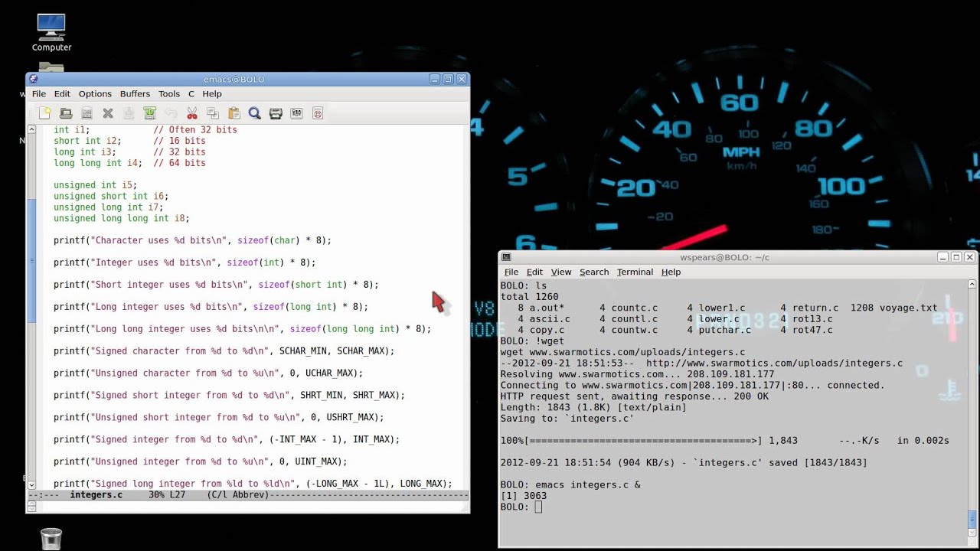Click the Search magnifier icon in Emacs toolbar
This screenshot has width=980, height=551.
pos(255,113)
